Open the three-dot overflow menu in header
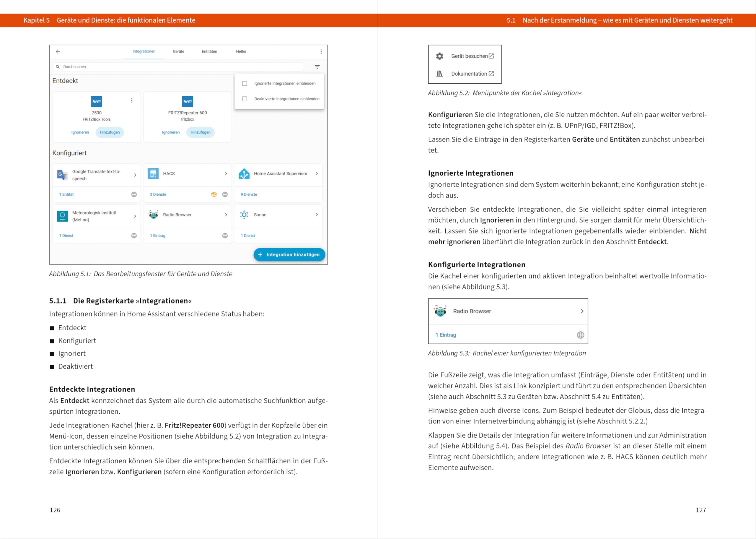 point(321,51)
